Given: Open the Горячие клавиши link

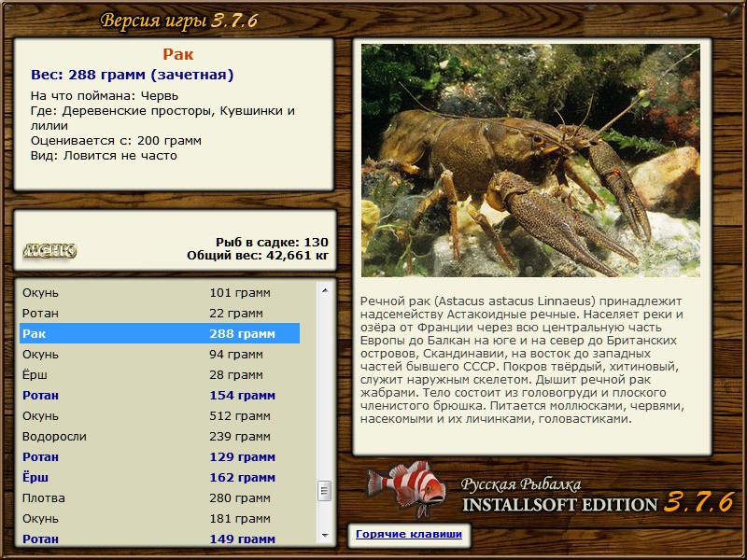Looking at the screenshot, I should coord(409,534).
